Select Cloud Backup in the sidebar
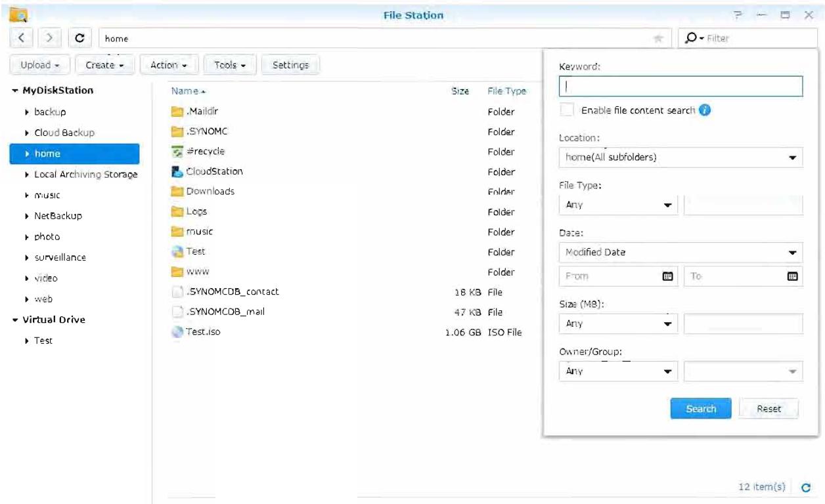The width and height of the screenshot is (825, 504). [x=64, y=133]
